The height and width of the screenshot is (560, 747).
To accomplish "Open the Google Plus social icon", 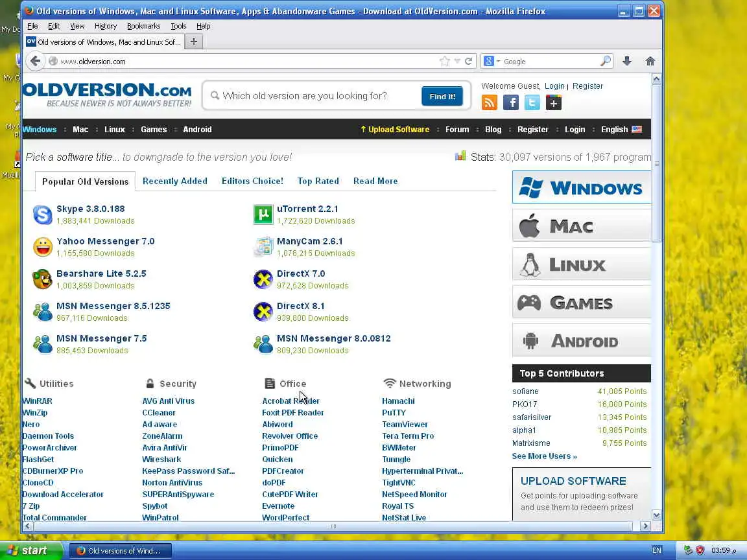I will click(554, 102).
